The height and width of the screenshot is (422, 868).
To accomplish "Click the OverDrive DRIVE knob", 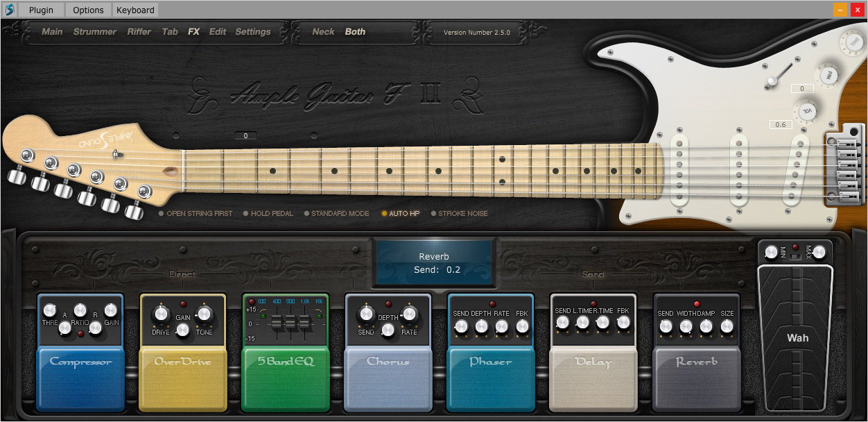I will tap(161, 315).
